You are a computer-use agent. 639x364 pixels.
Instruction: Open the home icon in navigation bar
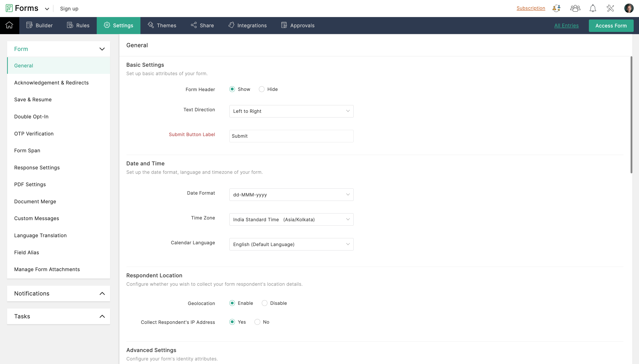(9, 25)
